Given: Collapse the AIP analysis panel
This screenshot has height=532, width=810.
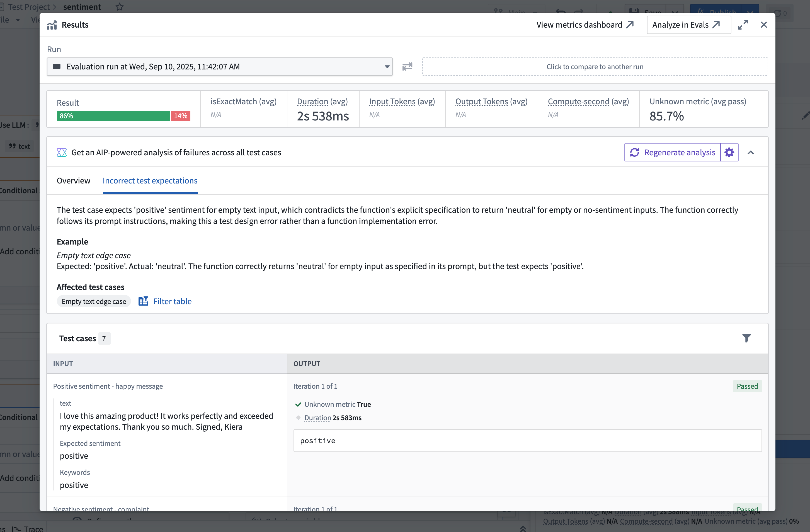Looking at the screenshot, I should coord(751,152).
